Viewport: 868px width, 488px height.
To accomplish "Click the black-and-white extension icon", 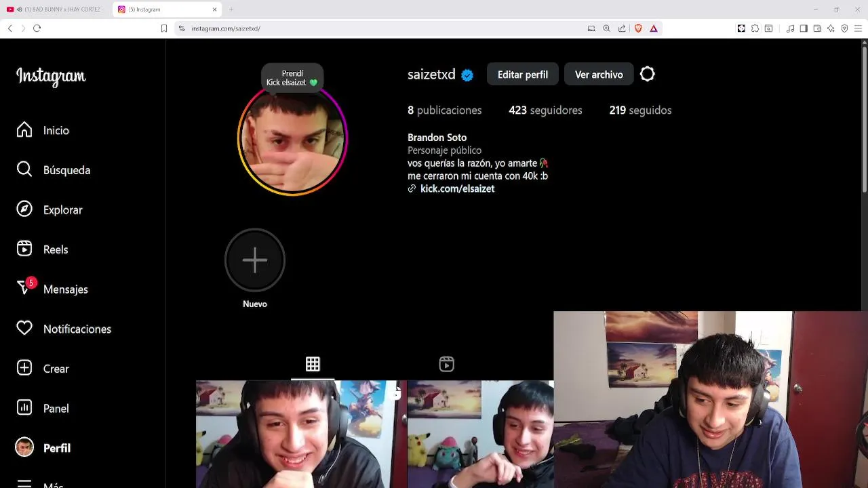I will (x=741, y=28).
